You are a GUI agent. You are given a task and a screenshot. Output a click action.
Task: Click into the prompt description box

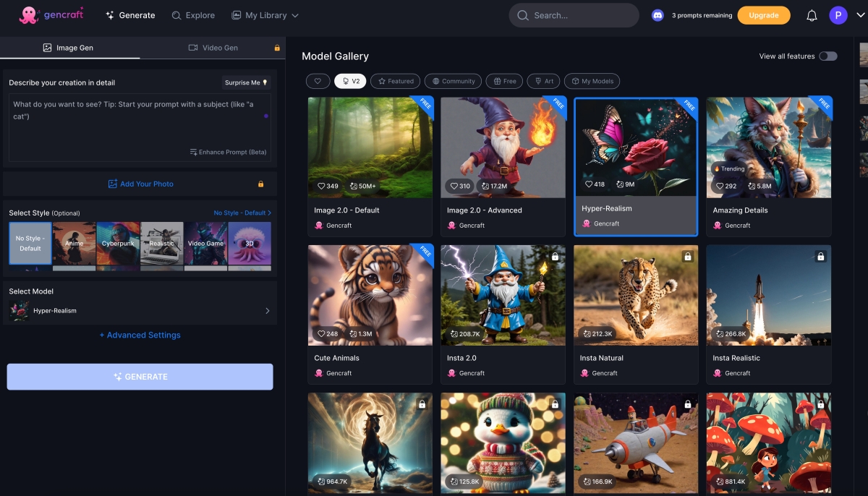(140, 127)
